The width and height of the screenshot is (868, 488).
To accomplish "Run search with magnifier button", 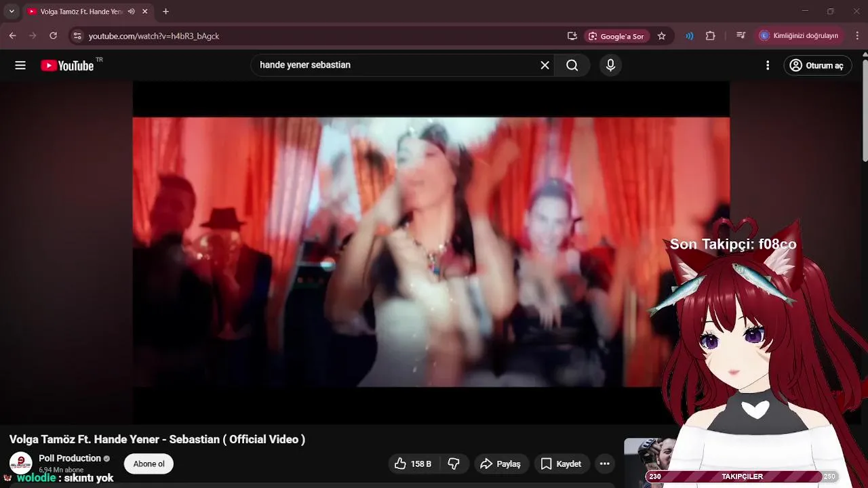I will 572,65.
